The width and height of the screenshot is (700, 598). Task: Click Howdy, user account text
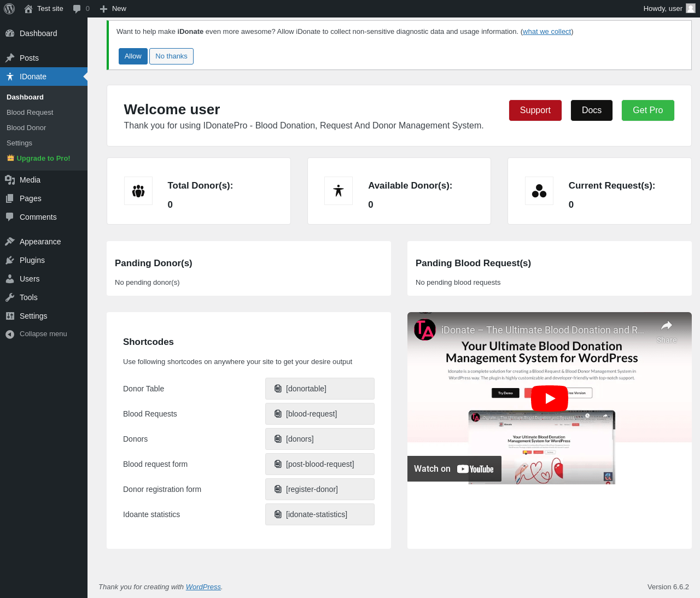click(x=663, y=9)
